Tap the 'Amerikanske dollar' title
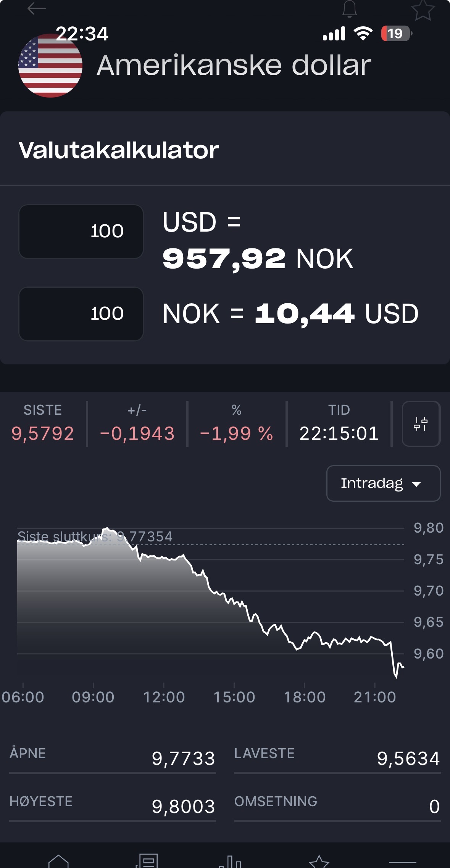The image size is (450, 868). coord(234,65)
